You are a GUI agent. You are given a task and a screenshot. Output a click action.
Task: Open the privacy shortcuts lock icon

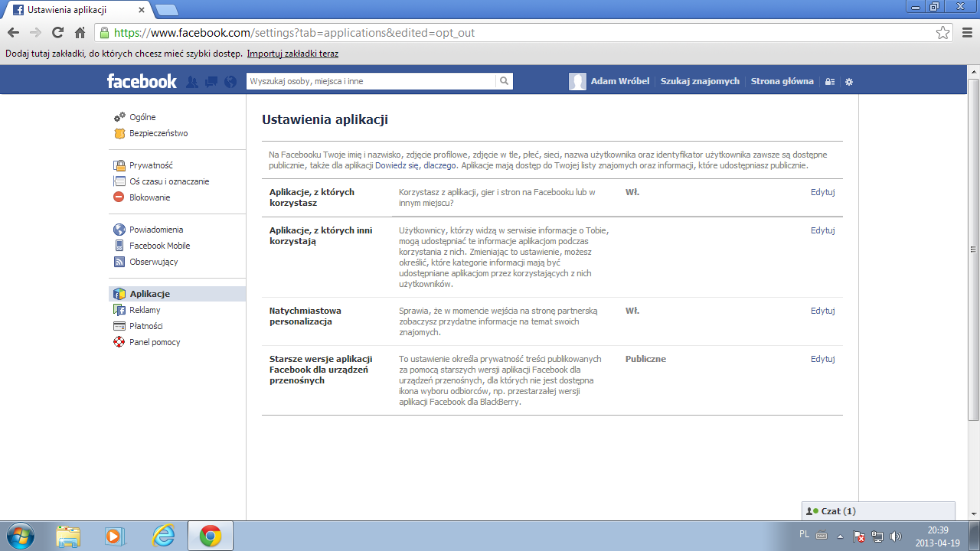[829, 81]
